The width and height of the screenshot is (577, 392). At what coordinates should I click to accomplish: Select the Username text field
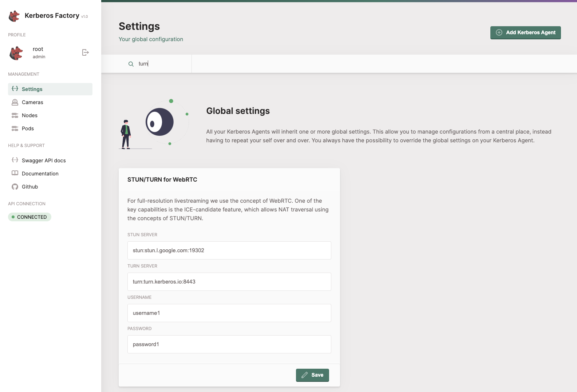click(229, 313)
